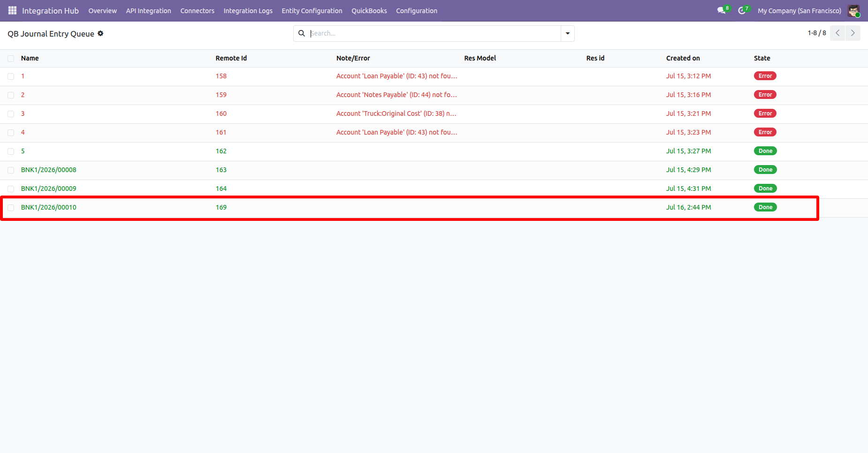
Task: Sort by the Created on column header
Action: (x=683, y=58)
